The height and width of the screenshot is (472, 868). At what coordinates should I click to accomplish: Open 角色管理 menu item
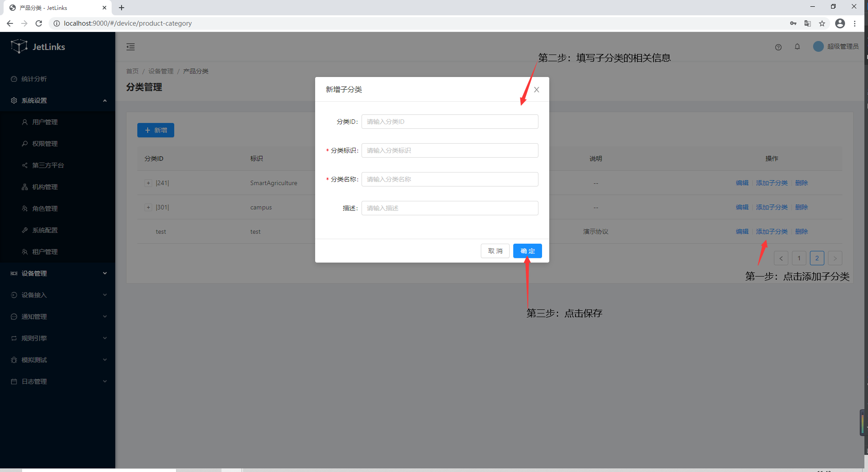click(58, 209)
